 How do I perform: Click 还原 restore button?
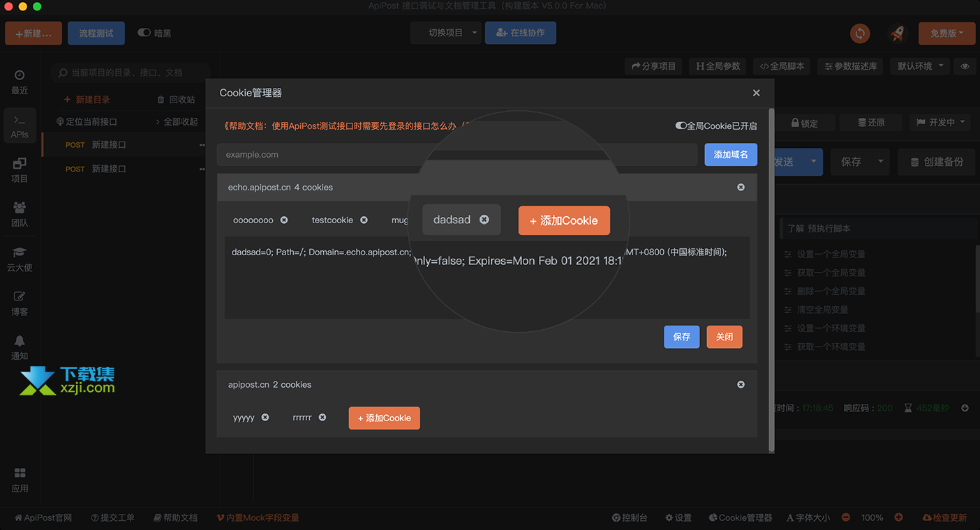coord(870,123)
